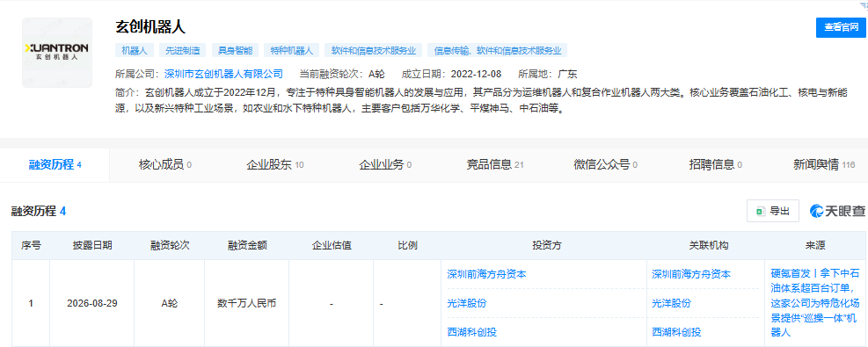Viewport: 868px width, 347px height.
Task: Click the 融资轮次 column header
Action: 170,245
